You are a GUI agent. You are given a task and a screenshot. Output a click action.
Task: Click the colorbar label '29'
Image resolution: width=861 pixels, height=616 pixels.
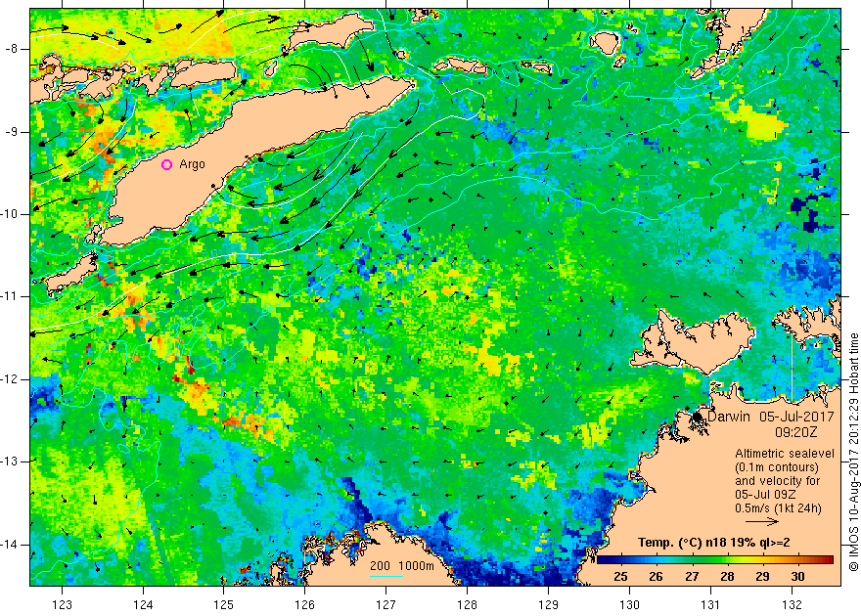pos(762,576)
